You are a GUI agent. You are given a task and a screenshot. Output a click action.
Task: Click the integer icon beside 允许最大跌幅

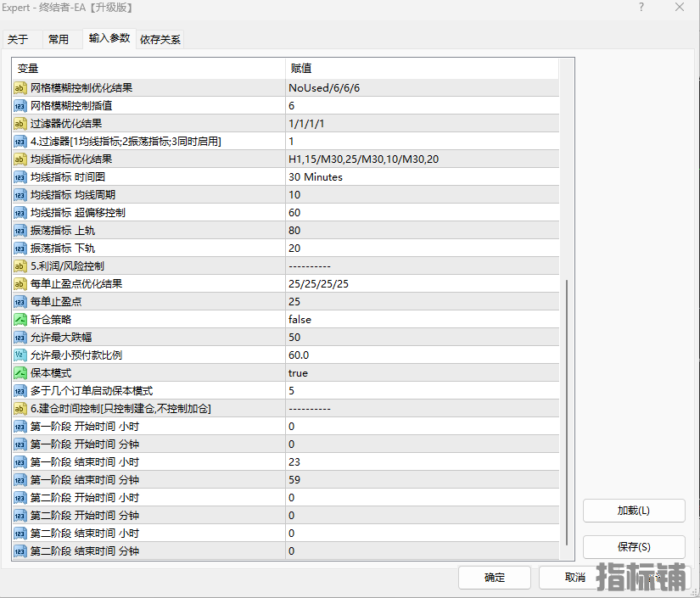pos(20,338)
